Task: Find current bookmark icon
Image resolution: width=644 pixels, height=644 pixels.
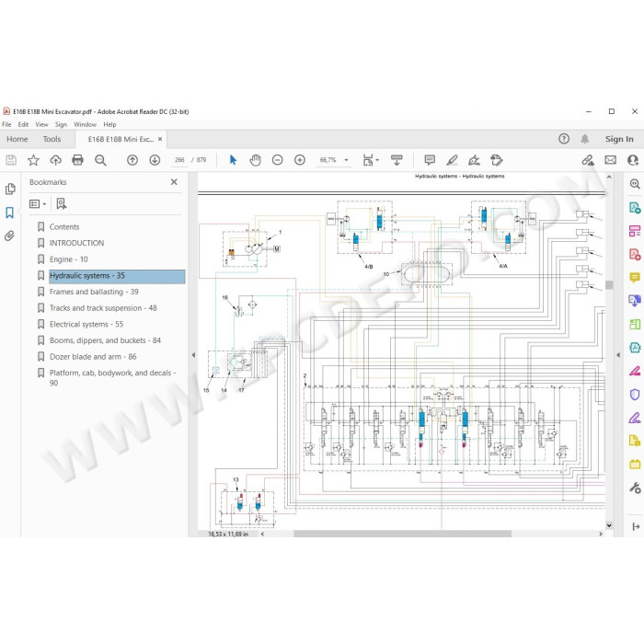Action: click(x=62, y=203)
